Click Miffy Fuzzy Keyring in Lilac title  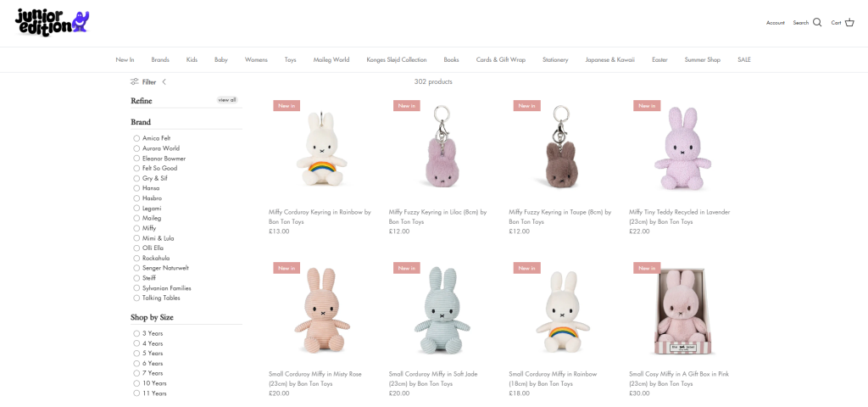pos(438,216)
